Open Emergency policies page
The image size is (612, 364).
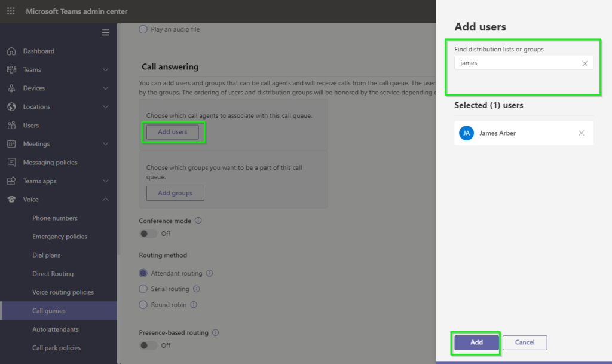click(x=59, y=237)
